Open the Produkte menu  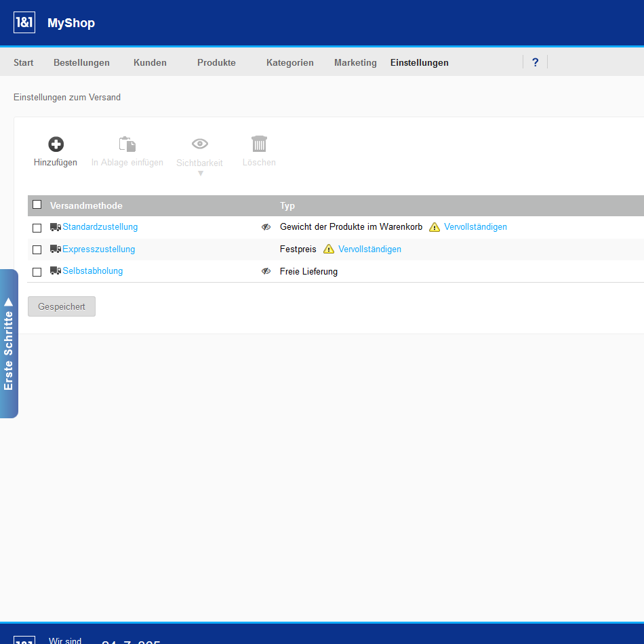click(x=216, y=62)
